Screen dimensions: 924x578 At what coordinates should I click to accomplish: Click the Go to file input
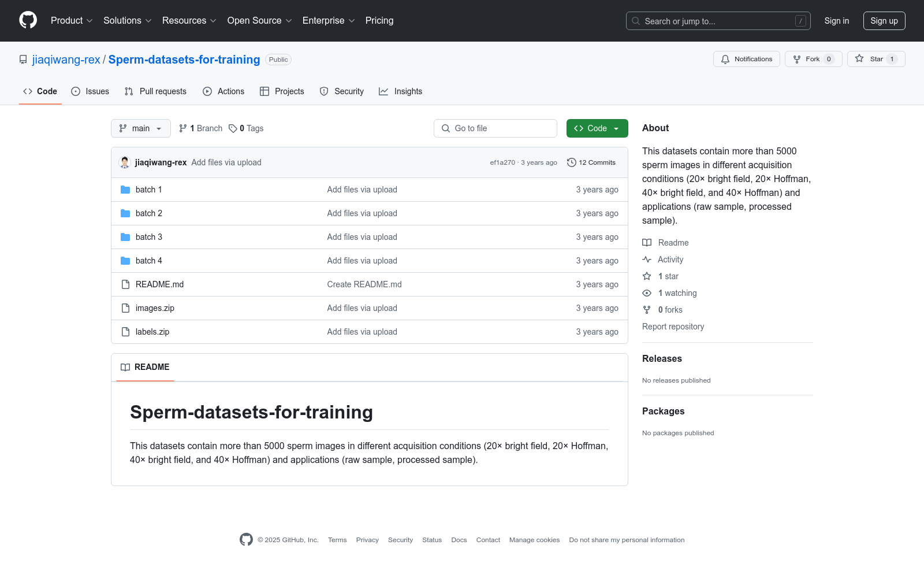click(x=495, y=128)
